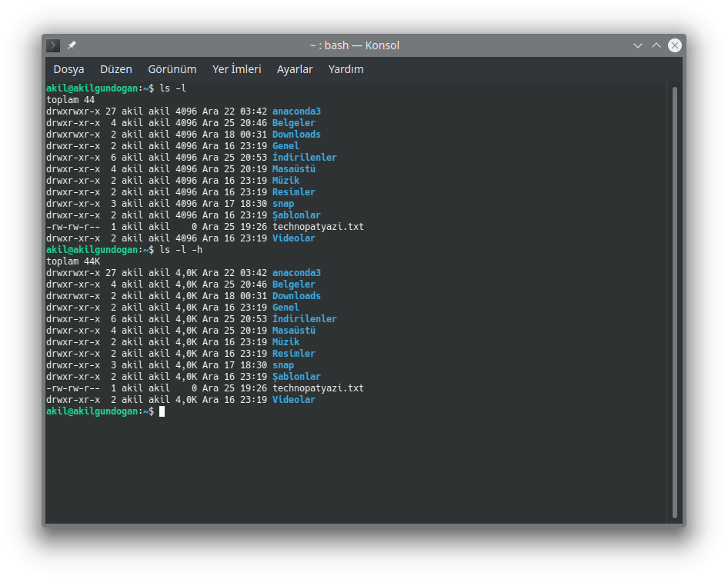Minimize window with down chevron
This screenshot has height=579, width=728.
coord(637,45)
